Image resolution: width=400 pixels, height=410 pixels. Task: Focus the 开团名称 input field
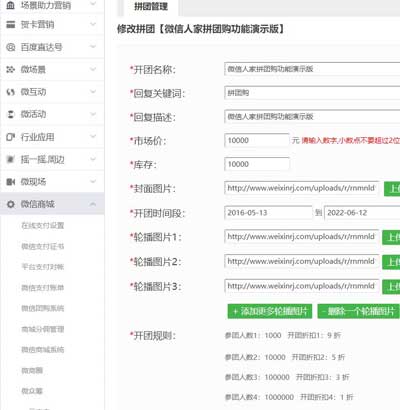point(312,69)
